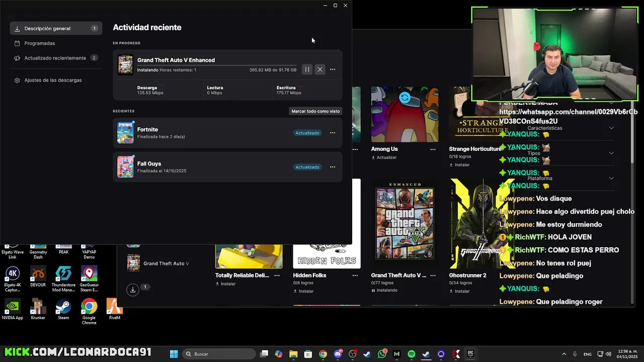This screenshot has width=644, height=362.
Task: Open File Explorer from the taskbar
Action: [293, 354]
